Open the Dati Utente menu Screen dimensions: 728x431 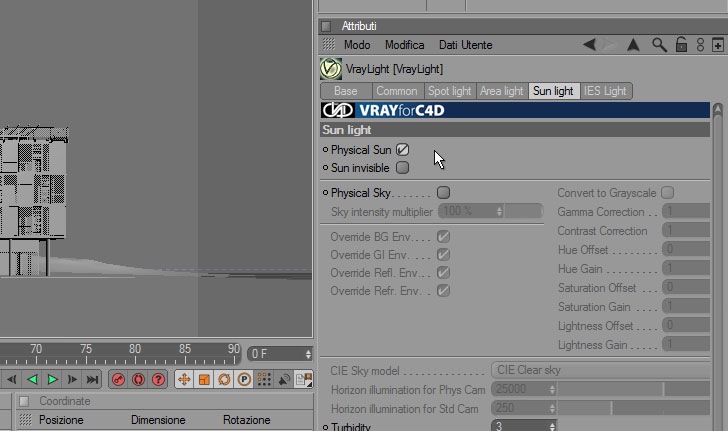(x=466, y=45)
